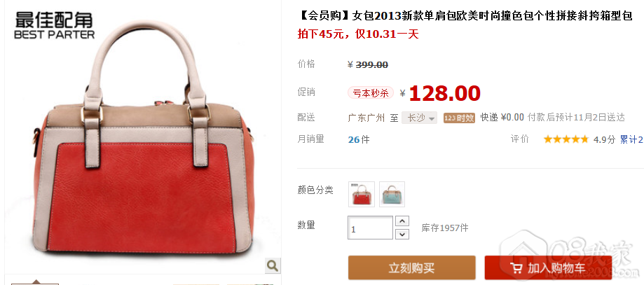Click the large red handbag product image
The image size is (644, 285).
click(x=143, y=139)
